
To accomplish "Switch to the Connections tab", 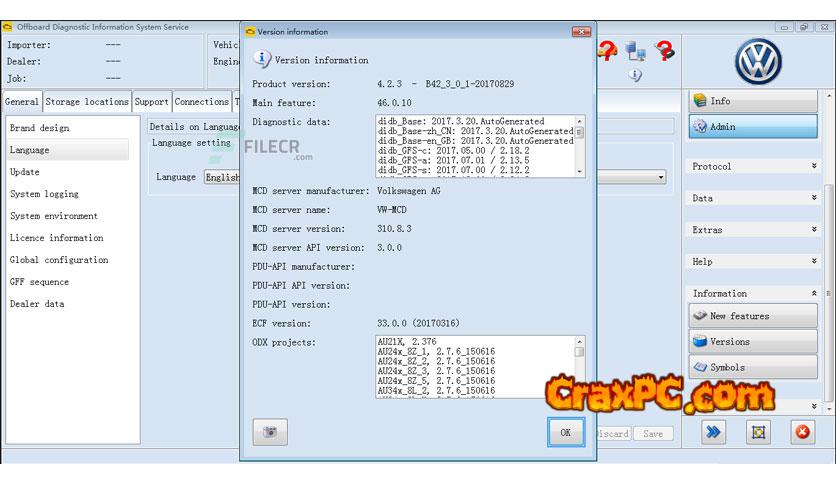I will click(201, 102).
